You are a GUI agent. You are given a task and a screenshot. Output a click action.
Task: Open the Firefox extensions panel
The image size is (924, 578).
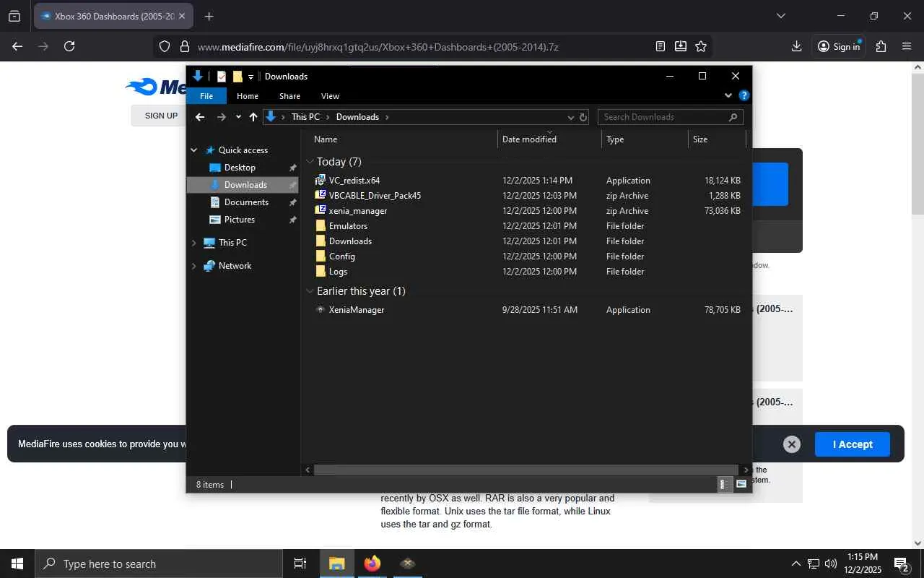[x=881, y=46]
